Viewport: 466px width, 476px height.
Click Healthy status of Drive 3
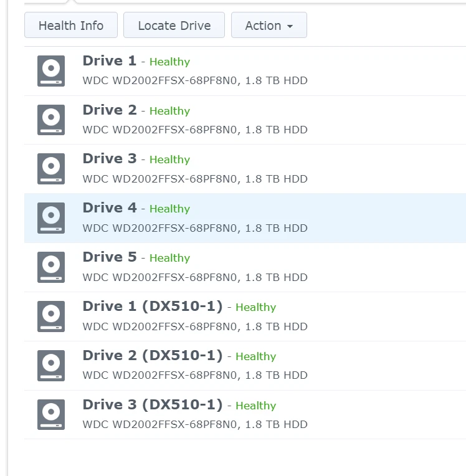click(169, 160)
